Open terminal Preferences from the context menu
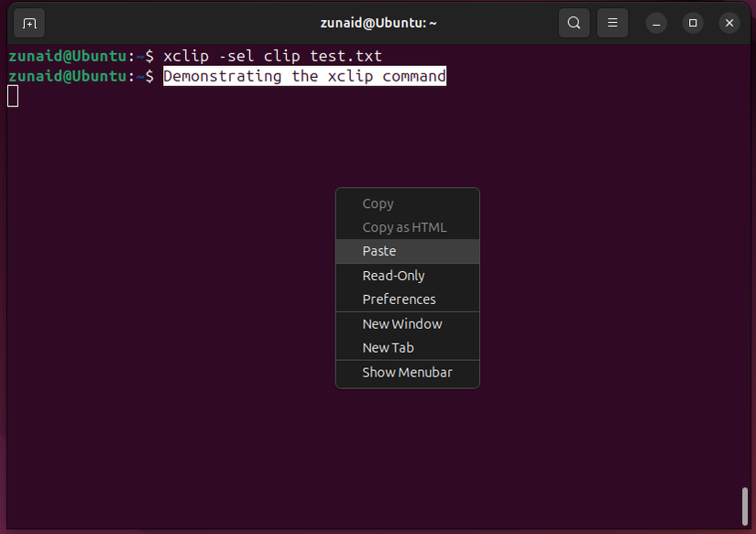The width and height of the screenshot is (756, 534). point(399,299)
